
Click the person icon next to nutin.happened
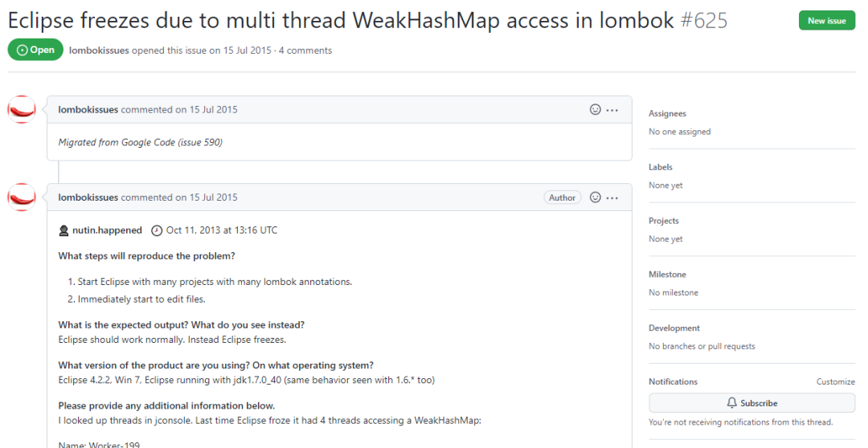click(63, 230)
